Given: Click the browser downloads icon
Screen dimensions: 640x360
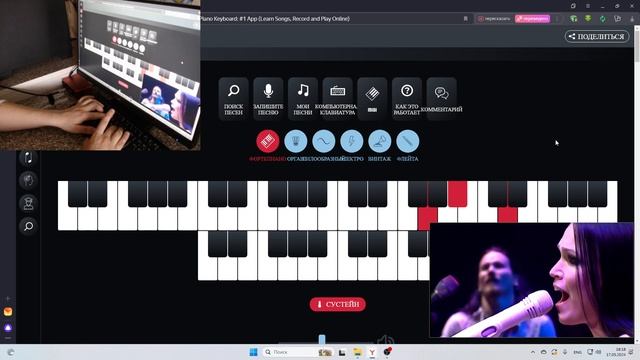Looking at the screenshot, I should (632, 19).
